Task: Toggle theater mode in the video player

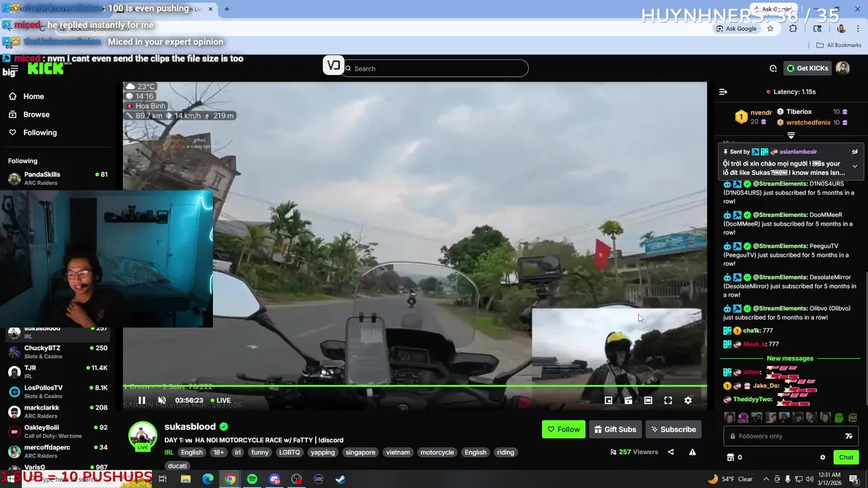Action: 648,401
